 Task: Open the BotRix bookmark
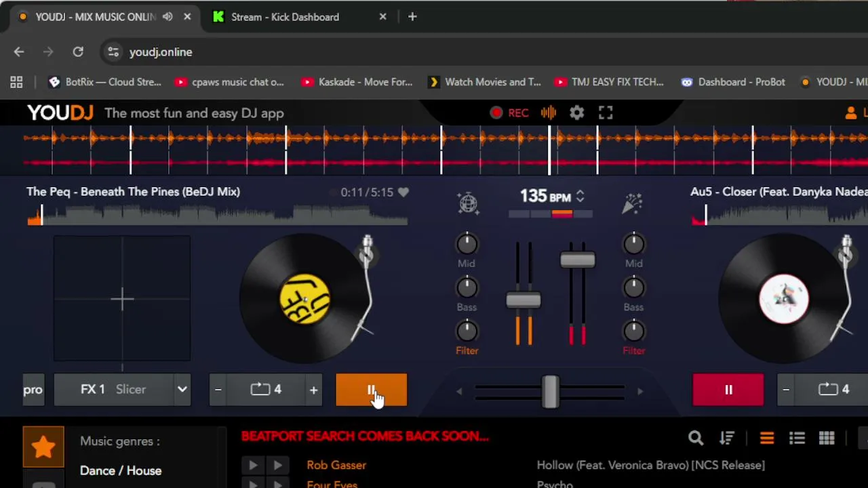(105, 82)
